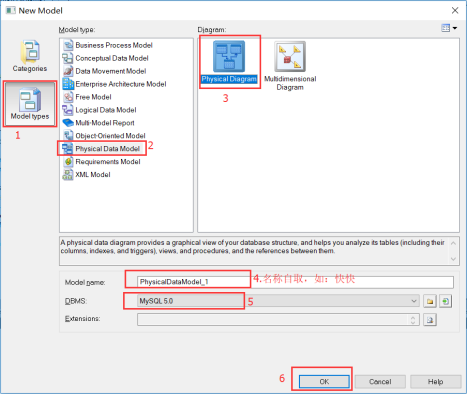Click the Physical Data Model icon

click(x=68, y=149)
